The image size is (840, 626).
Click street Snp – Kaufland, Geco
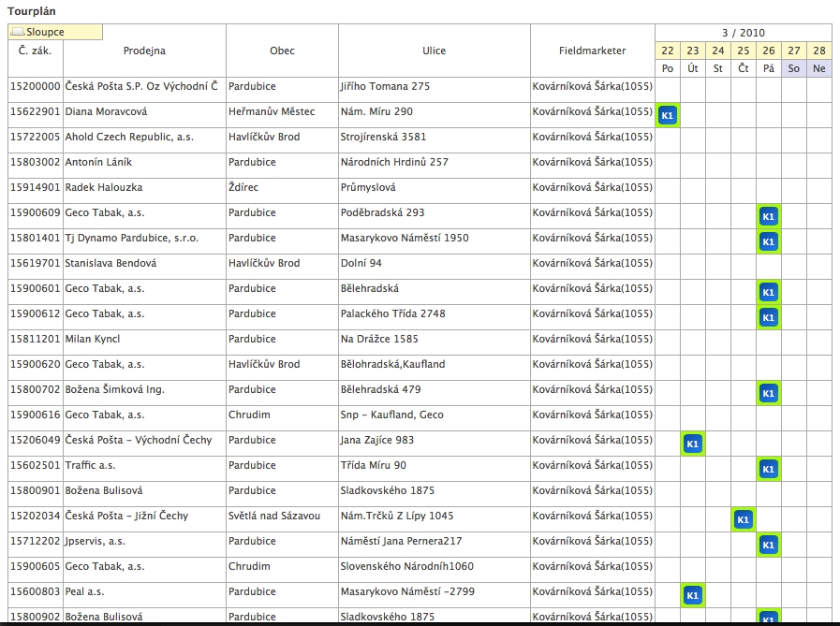[392, 415]
